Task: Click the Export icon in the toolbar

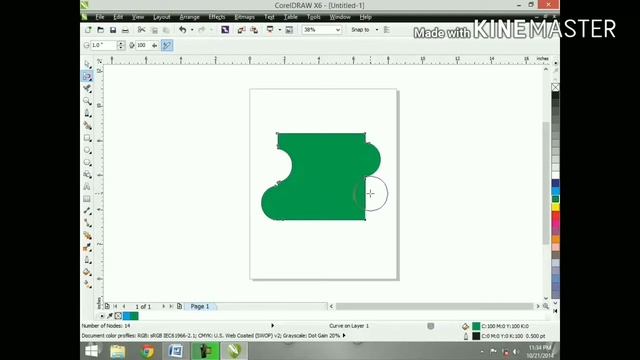Action: (254, 30)
